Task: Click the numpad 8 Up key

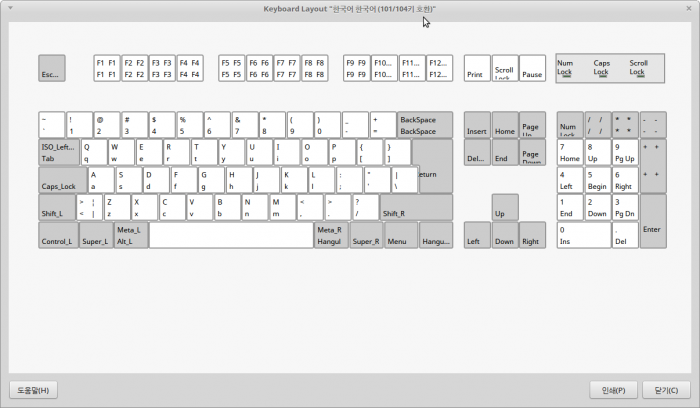Action: (598, 152)
